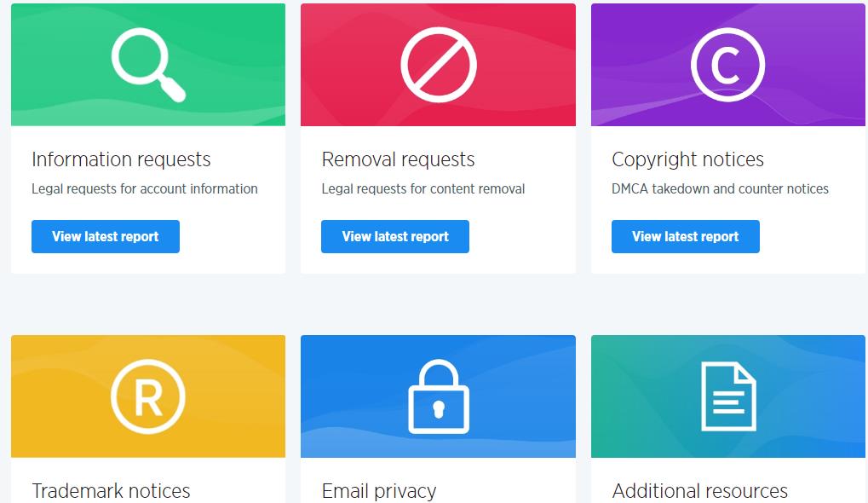Viewport: 868px width, 503px height.
Task: View latest report for Copyright notices
Action: tap(686, 236)
